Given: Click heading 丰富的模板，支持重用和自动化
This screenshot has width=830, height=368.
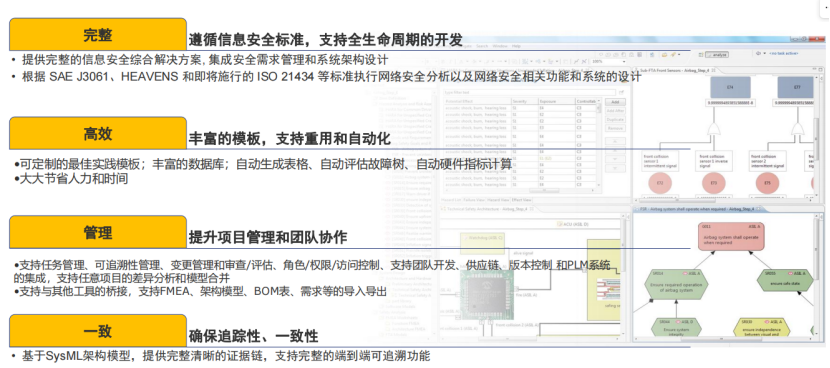Looking at the screenshot, I should (x=290, y=139).
